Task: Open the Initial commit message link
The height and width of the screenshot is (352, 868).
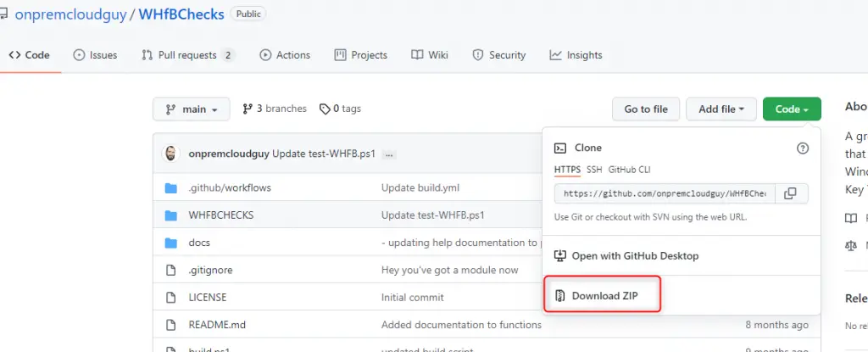Action: point(413,297)
